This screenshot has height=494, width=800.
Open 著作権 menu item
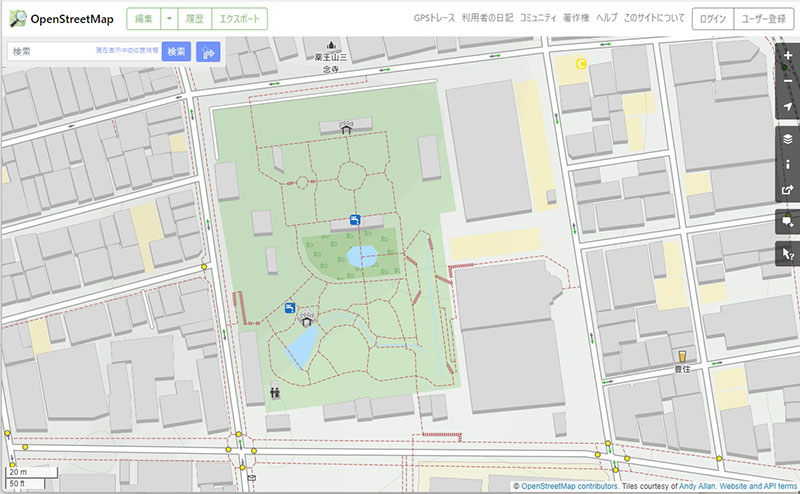[576, 18]
